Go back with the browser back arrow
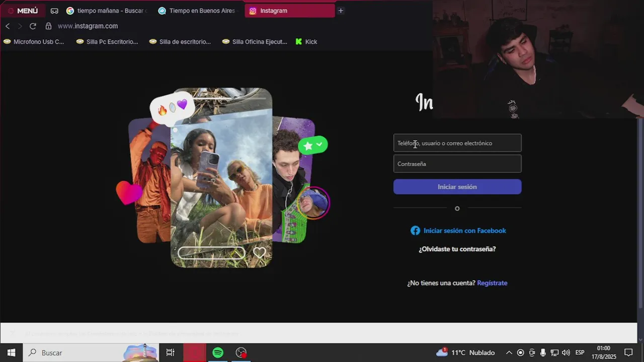 point(8,26)
